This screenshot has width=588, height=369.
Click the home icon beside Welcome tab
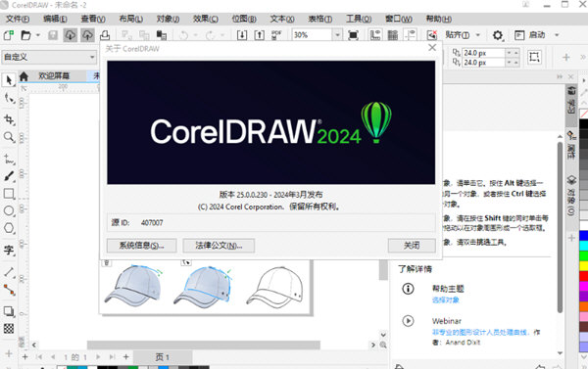click(x=24, y=76)
